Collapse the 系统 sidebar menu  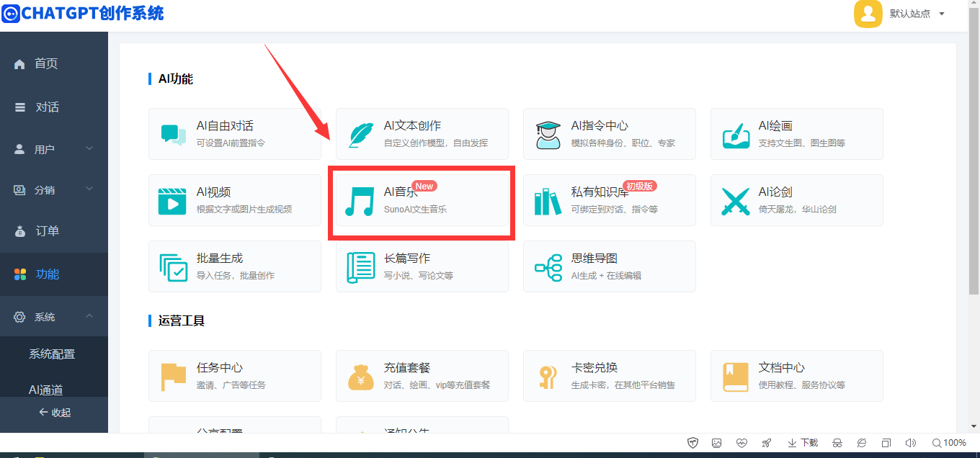pos(54,317)
